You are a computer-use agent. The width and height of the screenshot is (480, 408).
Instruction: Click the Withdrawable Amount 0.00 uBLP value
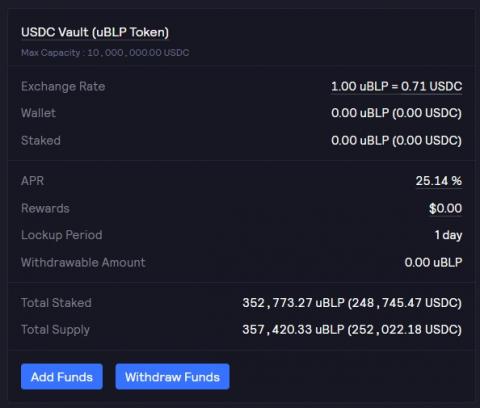pos(433,262)
